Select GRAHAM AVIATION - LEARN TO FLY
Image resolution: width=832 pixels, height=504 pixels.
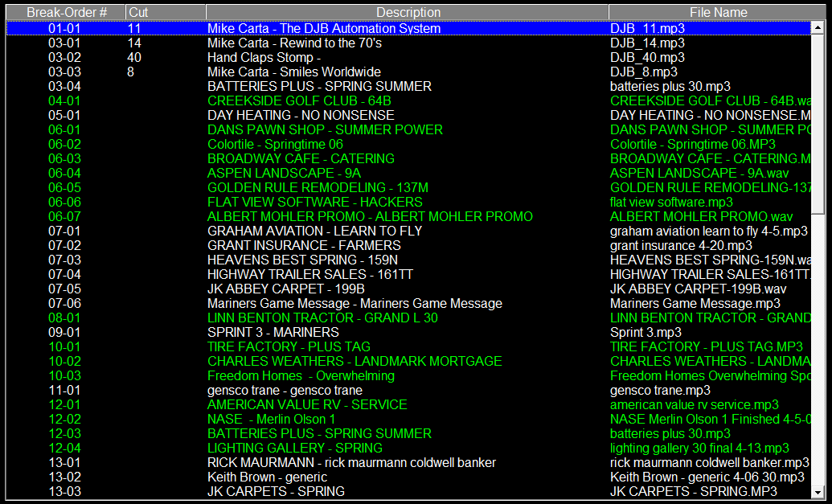pyautogui.click(x=314, y=231)
